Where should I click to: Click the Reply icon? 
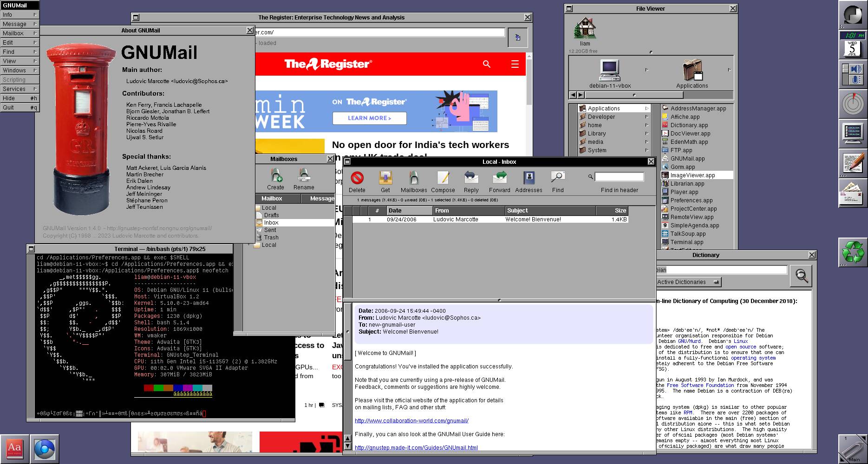[x=471, y=178]
